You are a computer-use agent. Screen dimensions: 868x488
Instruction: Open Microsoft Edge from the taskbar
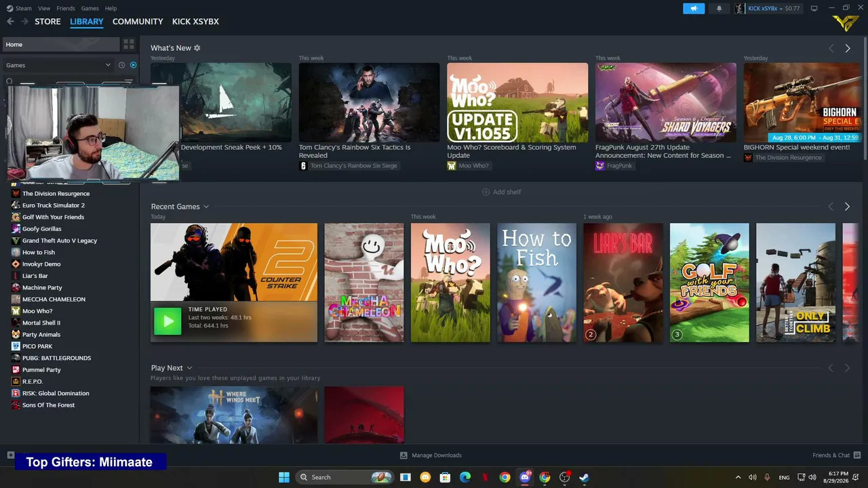pos(465,477)
